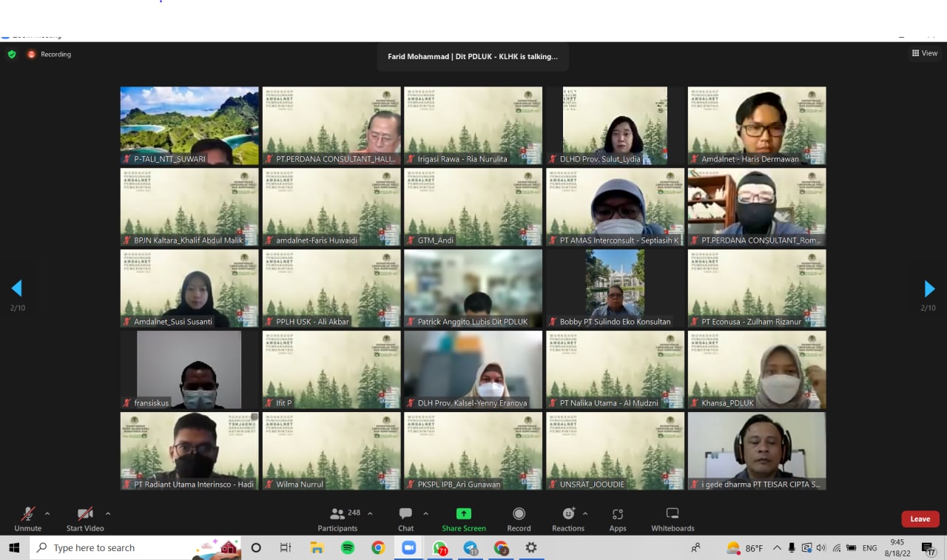Open Spotify from the taskbar
The height and width of the screenshot is (560, 947).
pyautogui.click(x=348, y=548)
